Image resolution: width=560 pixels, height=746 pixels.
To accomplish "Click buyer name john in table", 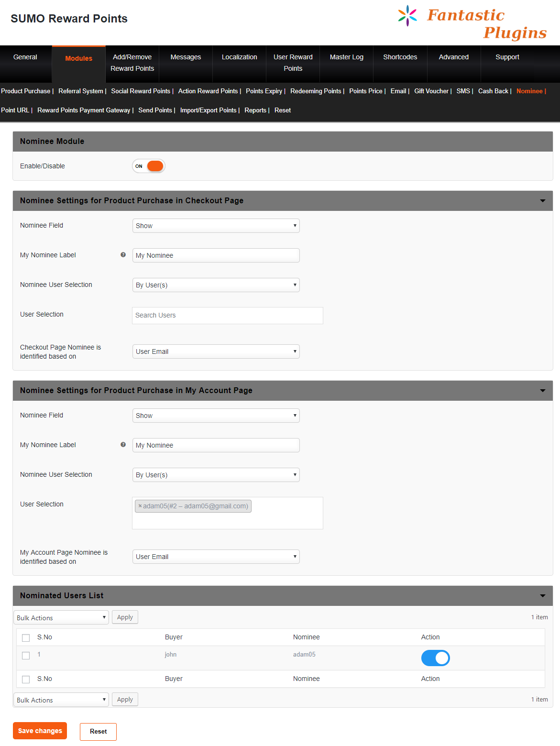I will (171, 654).
